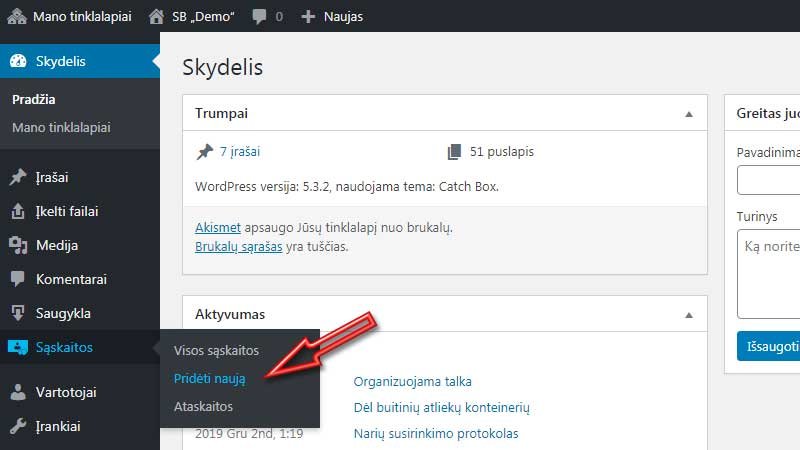Screen dimensions: 800x450
Task: Open the Vartotojai menu label
Action: pyautogui.click(x=66, y=392)
